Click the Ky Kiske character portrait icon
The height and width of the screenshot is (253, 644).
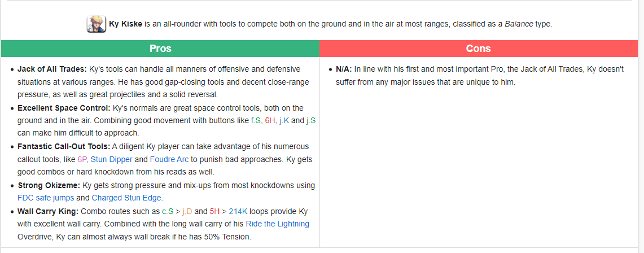click(97, 24)
